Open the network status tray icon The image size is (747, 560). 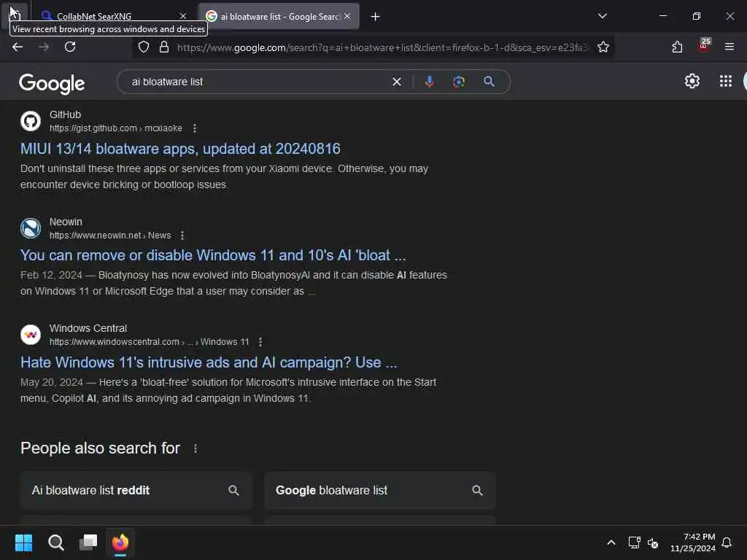coord(634,542)
